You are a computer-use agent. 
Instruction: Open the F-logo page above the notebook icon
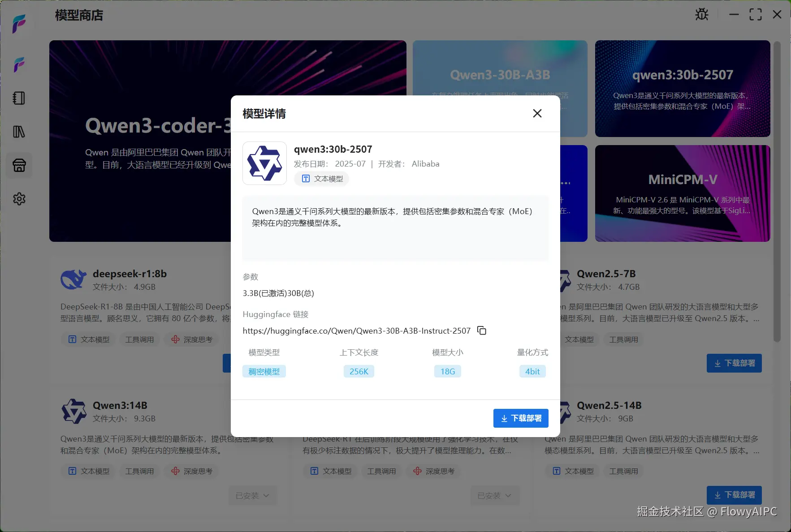[19, 65]
